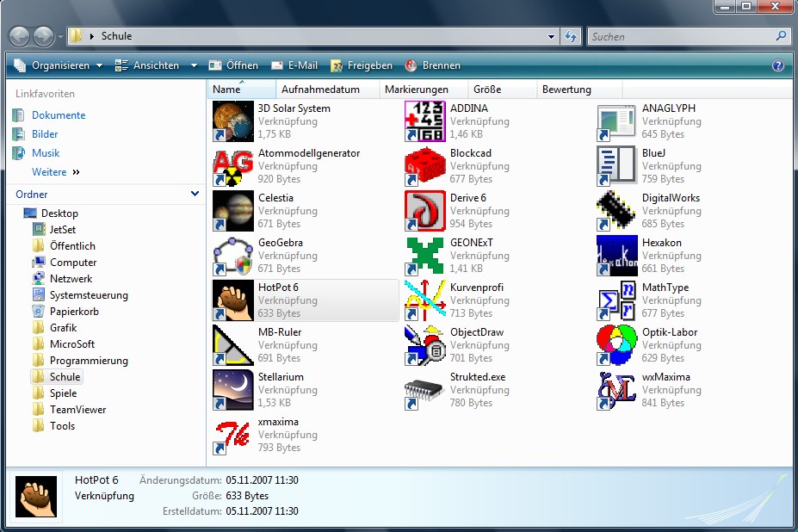Open the 3D Solar System shortcut icon
The height and width of the screenshot is (532, 798).
coord(233,121)
